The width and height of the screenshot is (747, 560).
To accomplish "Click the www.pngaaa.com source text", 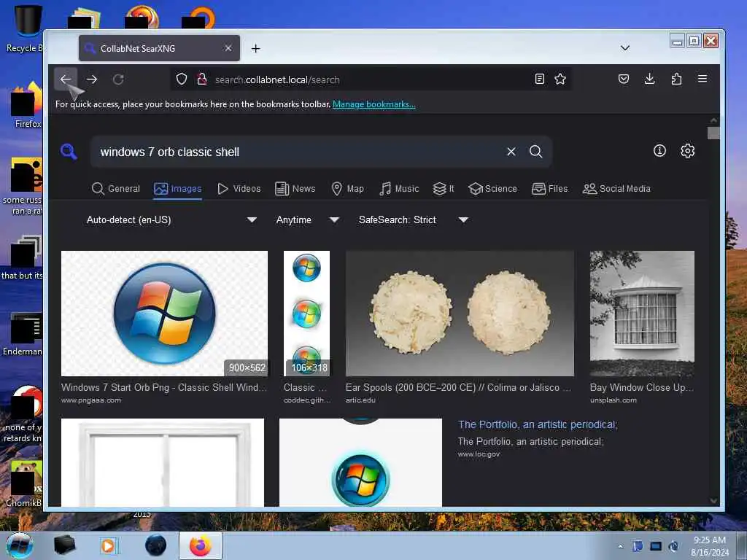I will tap(91, 400).
